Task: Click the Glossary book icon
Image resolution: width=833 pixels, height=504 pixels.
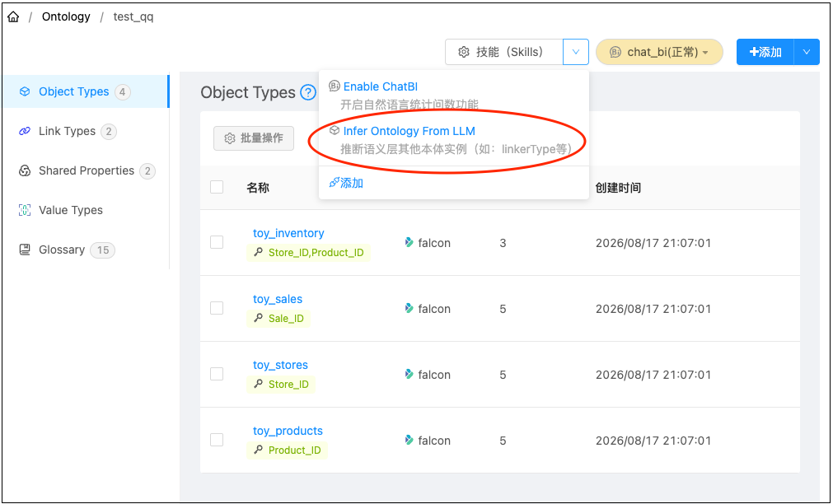Action: [25, 250]
